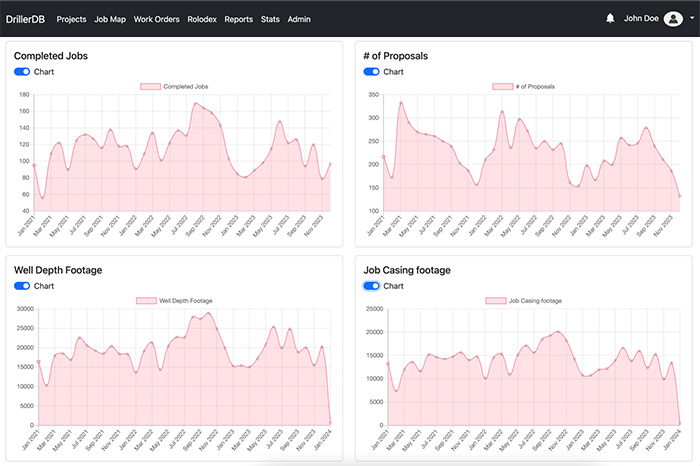Turn off the Job Casing footage chart switch
Image resolution: width=700 pixels, height=466 pixels.
point(372,286)
